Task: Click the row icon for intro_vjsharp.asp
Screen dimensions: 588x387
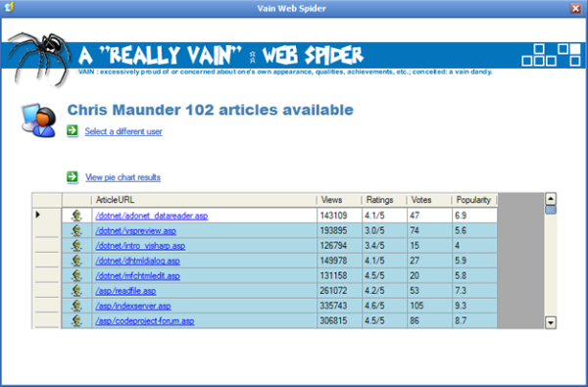Action: 76,246
